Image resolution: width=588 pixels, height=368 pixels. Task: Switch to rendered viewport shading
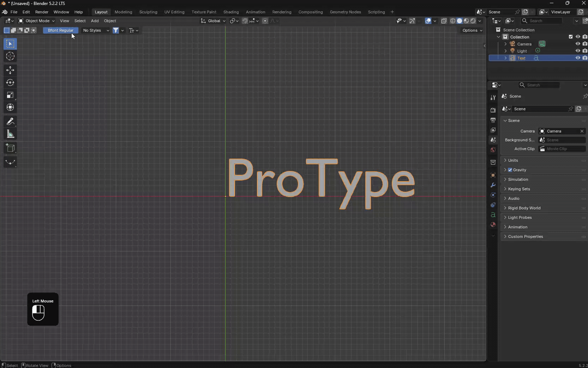coord(473,21)
